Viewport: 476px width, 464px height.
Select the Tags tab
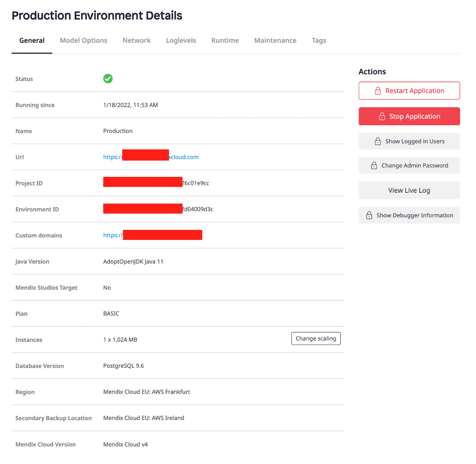click(319, 40)
